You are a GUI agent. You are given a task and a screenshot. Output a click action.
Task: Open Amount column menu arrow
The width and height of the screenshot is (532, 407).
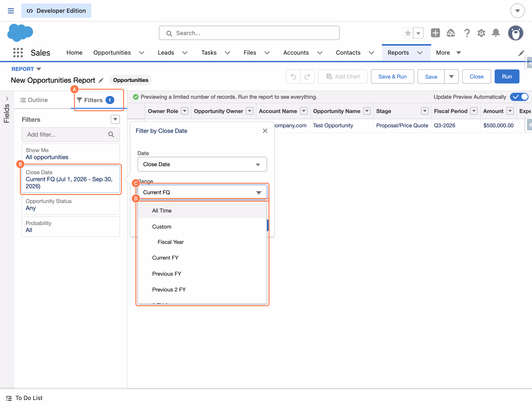(x=510, y=111)
